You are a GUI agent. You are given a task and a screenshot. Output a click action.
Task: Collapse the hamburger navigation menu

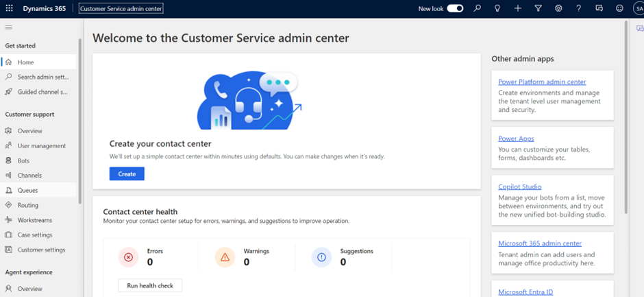tap(9, 27)
